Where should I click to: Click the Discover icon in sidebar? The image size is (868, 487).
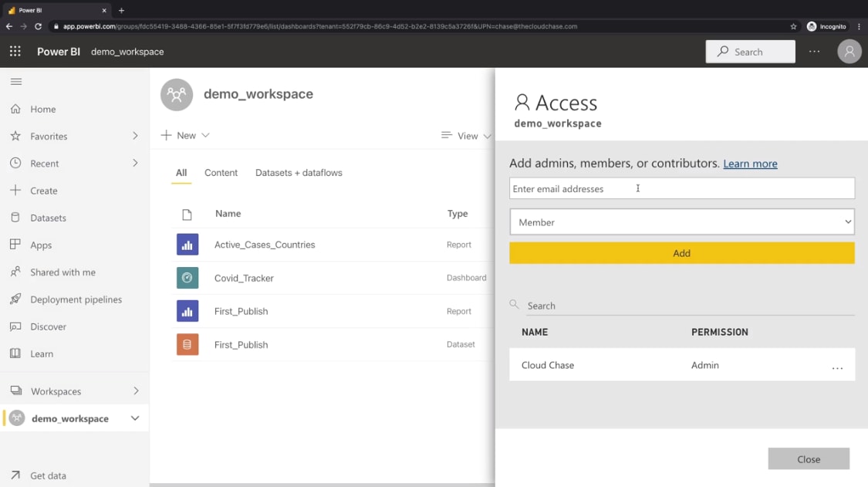tap(15, 326)
